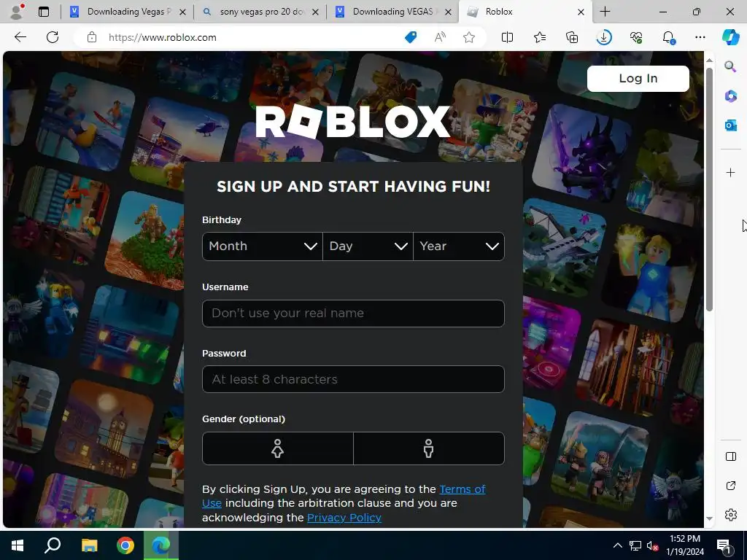Screen dimensions: 747x560
Task: Reload the Roblox page
Action: tap(53, 37)
